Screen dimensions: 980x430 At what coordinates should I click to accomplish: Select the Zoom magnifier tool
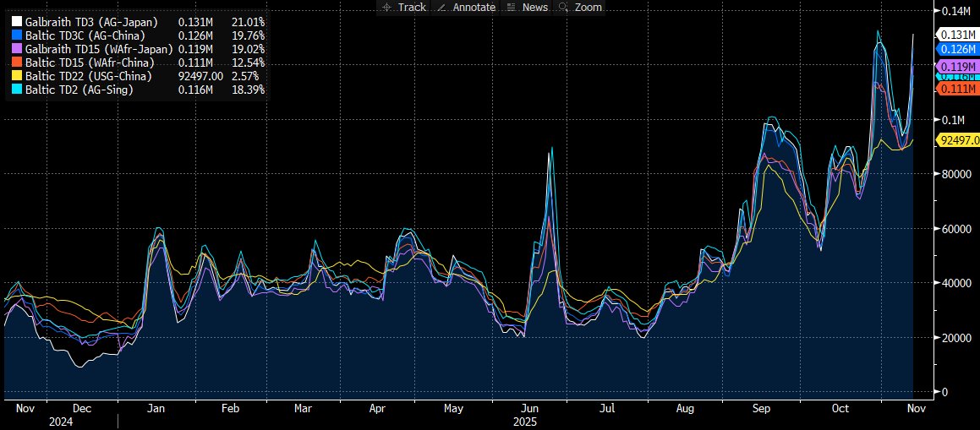coord(580,7)
